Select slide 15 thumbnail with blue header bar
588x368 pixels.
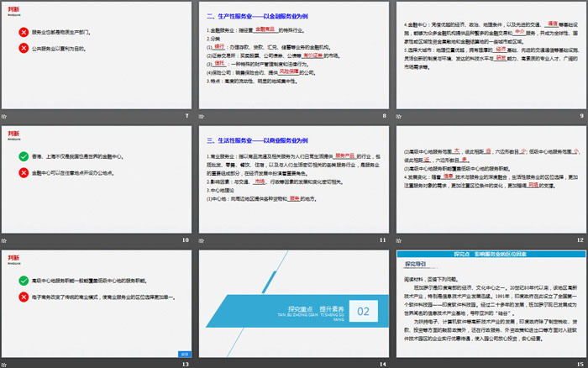coord(491,304)
